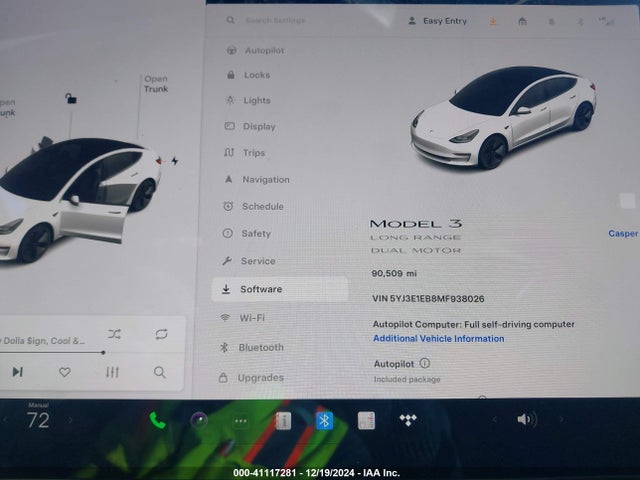Select the Safety menu item
The height and width of the screenshot is (480, 640).
[x=247, y=233]
